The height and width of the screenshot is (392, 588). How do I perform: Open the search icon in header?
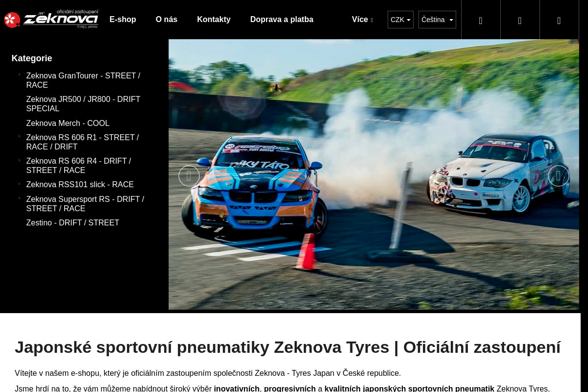click(x=481, y=20)
